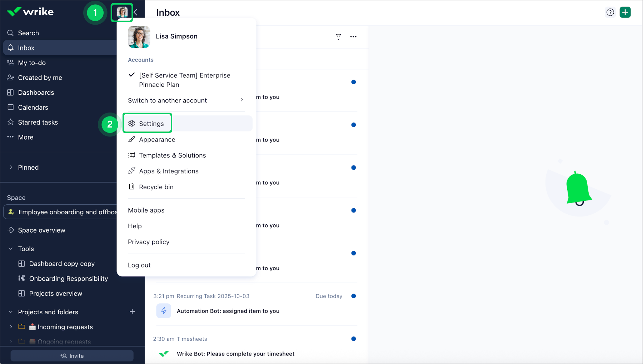Viewport: 643px width, 364px height.
Task: Select the checked Enterprise Pinnacle Plan account
Action: pos(184,80)
